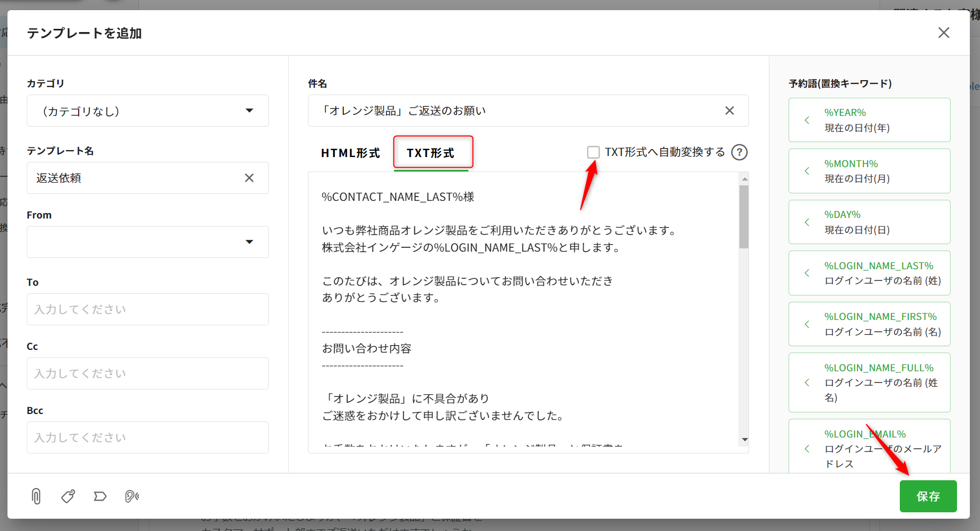Click the arrow-shaped label icon
The image size is (980, 531).
coord(100,496)
